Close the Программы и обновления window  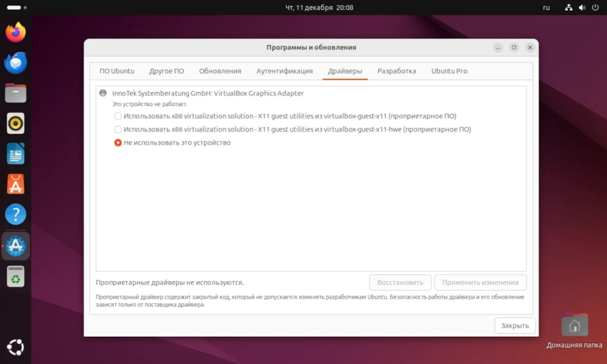click(530, 47)
